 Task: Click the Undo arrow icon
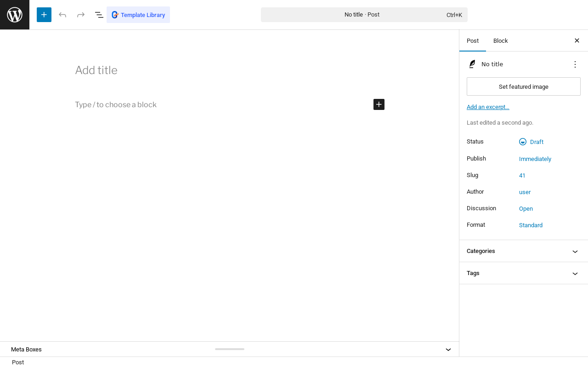62,15
